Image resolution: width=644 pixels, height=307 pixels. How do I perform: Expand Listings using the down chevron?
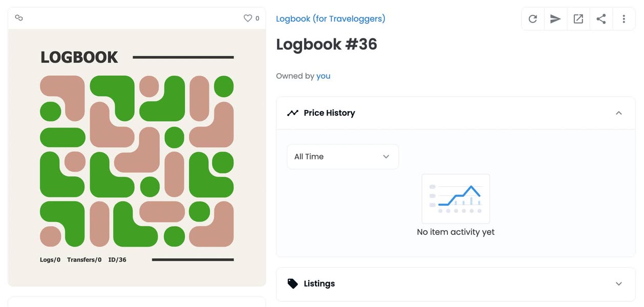coord(618,284)
